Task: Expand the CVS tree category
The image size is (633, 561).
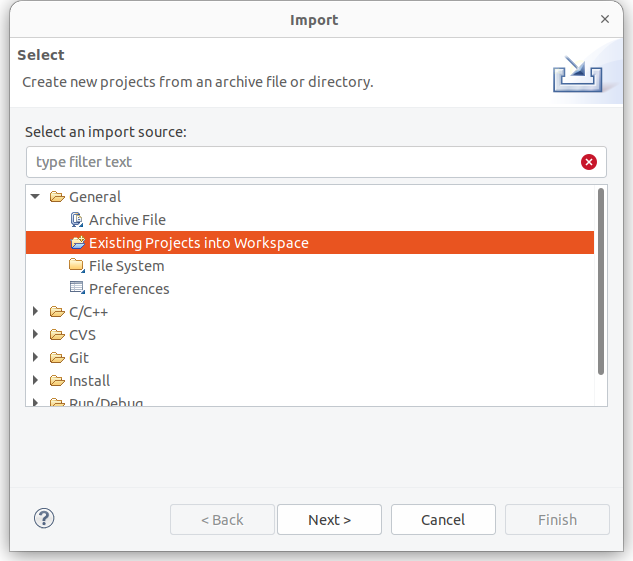Action: click(x=36, y=335)
